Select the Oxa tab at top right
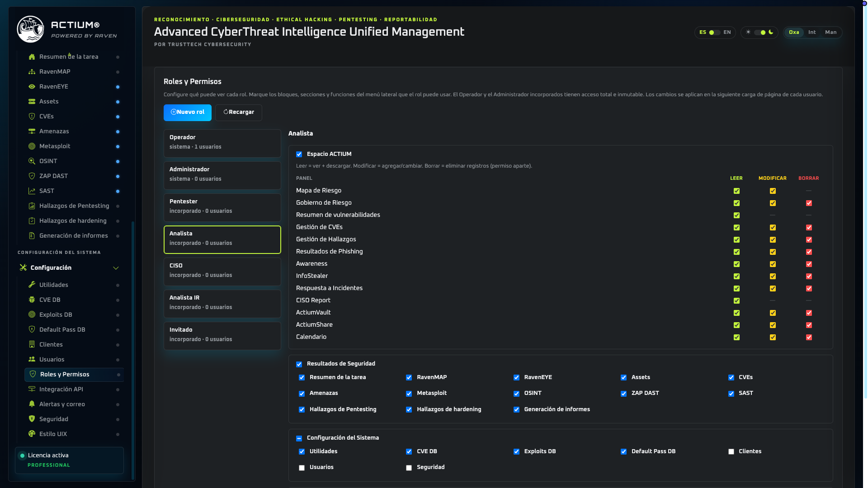The height and width of the screenshot is (488, 868). (794, 33)
